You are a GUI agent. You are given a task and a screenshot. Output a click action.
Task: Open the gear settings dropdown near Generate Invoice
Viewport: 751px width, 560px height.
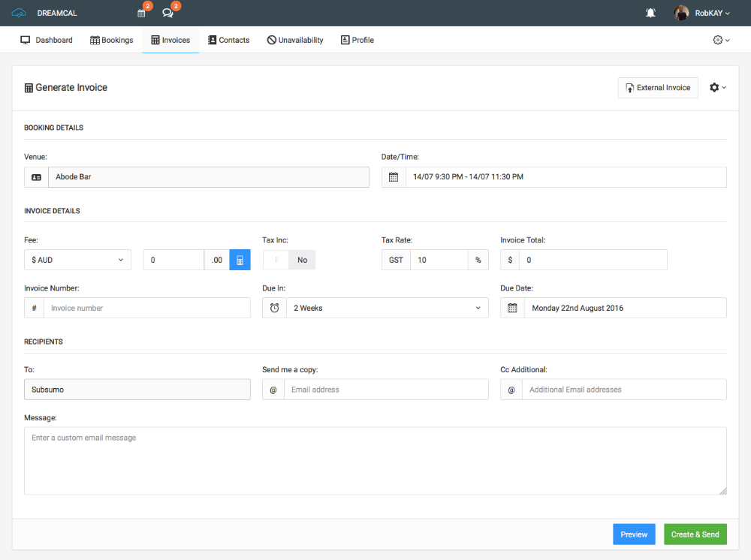click(716, 87)
